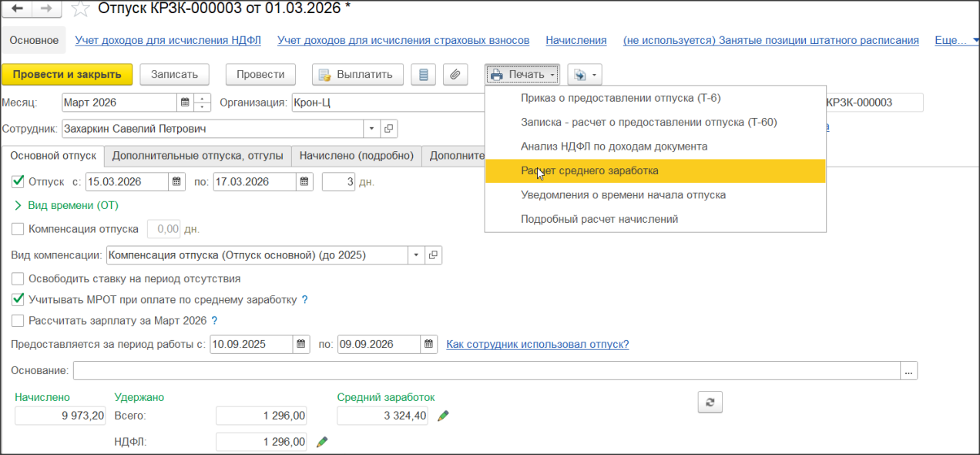Edit НДФЛ amount with the pencil icon
This screenshot has height=455, width=980.
coord(323,442)
